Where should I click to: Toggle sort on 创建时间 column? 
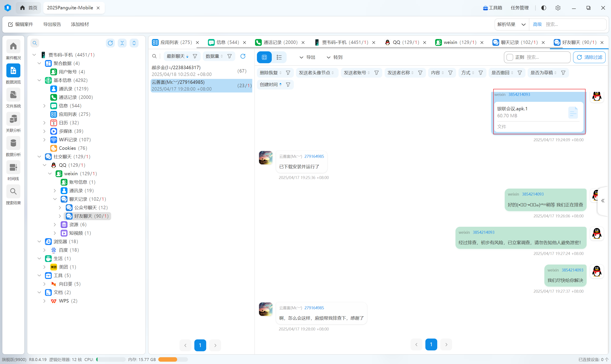(x=280, y=85)
